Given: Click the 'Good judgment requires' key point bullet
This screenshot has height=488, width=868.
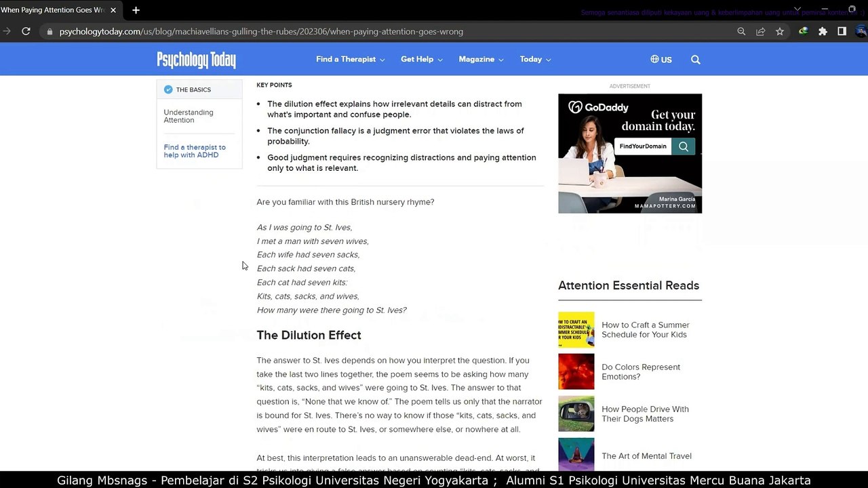Looking at the screenshot, I should (x=401, y=163).
